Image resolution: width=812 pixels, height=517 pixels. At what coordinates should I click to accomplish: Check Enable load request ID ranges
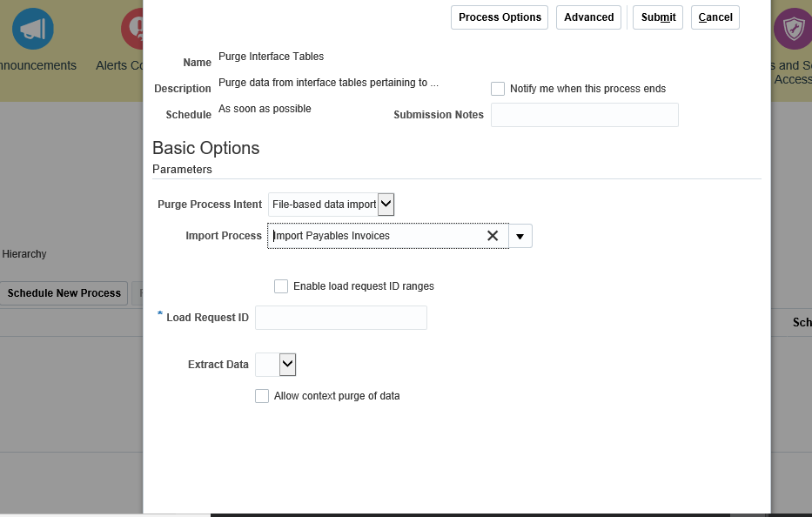point(281,285)
